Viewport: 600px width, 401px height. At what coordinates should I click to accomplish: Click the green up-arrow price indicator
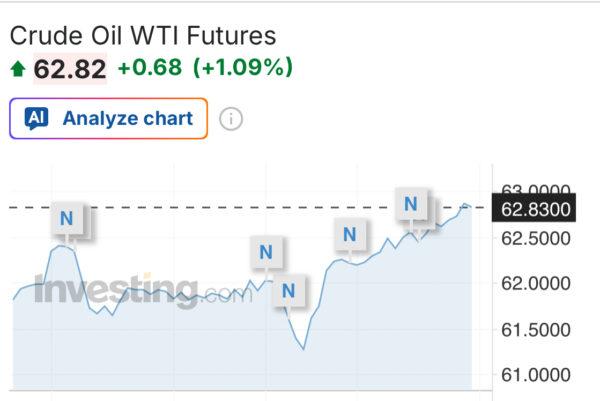coord(17,68)
